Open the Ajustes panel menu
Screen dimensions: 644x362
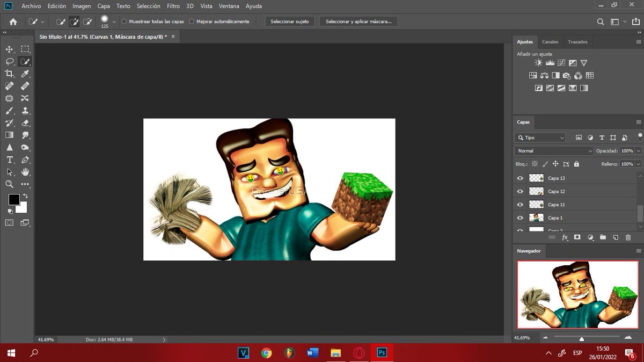639,42
